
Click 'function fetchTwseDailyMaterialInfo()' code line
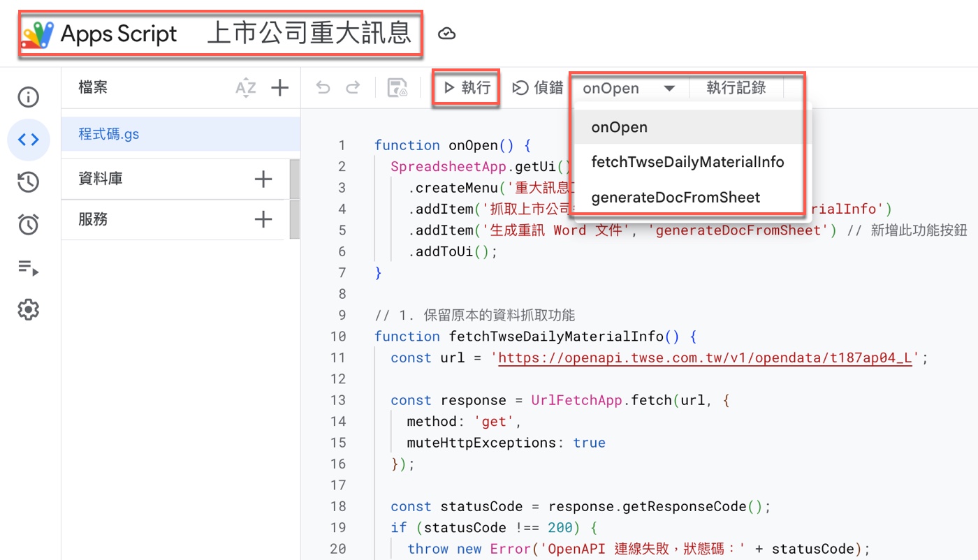(535, 337)
